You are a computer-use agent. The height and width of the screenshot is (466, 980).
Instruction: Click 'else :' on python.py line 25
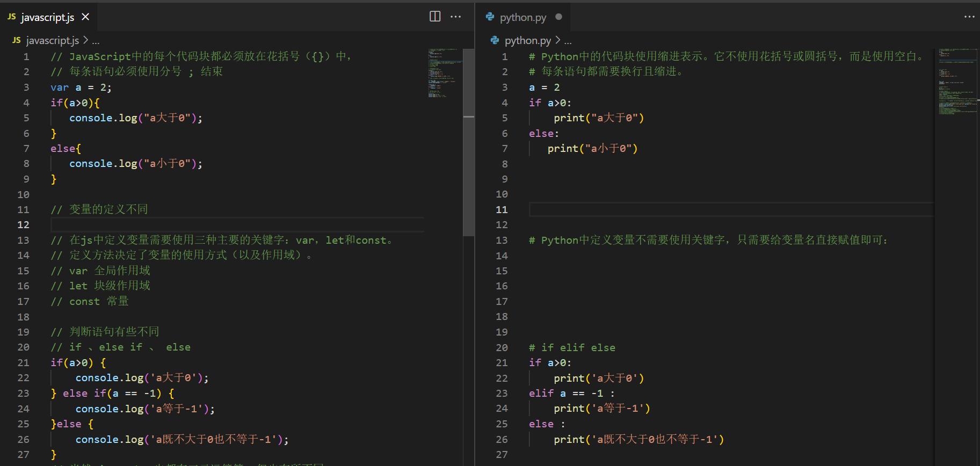547,424
